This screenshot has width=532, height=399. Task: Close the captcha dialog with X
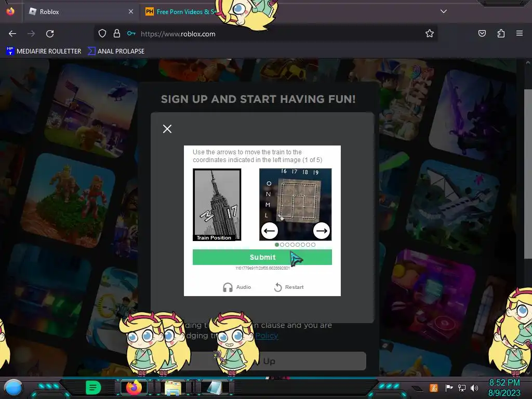[167, 129]
